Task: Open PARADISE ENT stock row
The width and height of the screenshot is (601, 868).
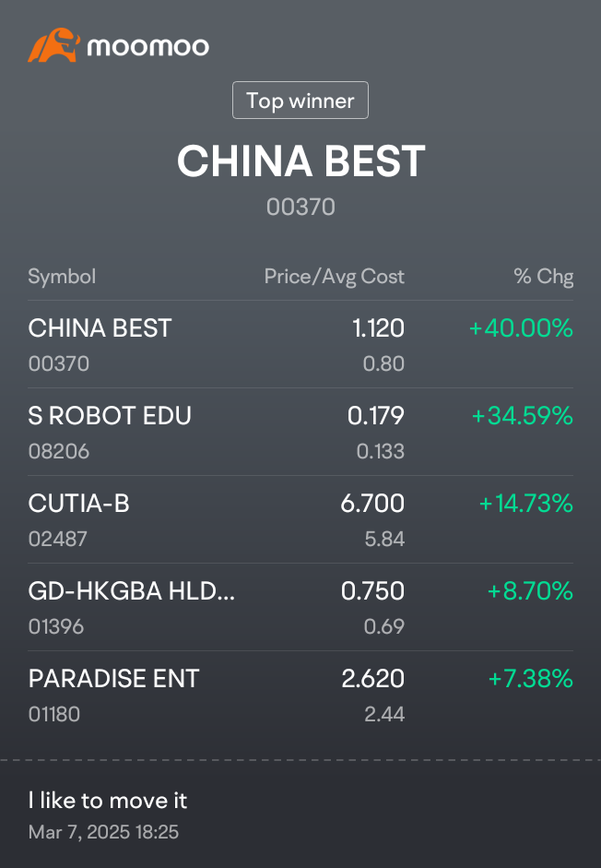Action: click(x=300, y=695)
